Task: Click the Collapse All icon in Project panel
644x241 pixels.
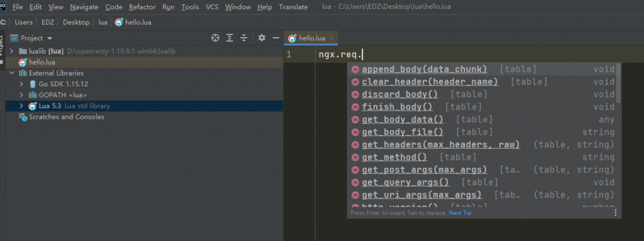Action: click(x=244, y=38)
